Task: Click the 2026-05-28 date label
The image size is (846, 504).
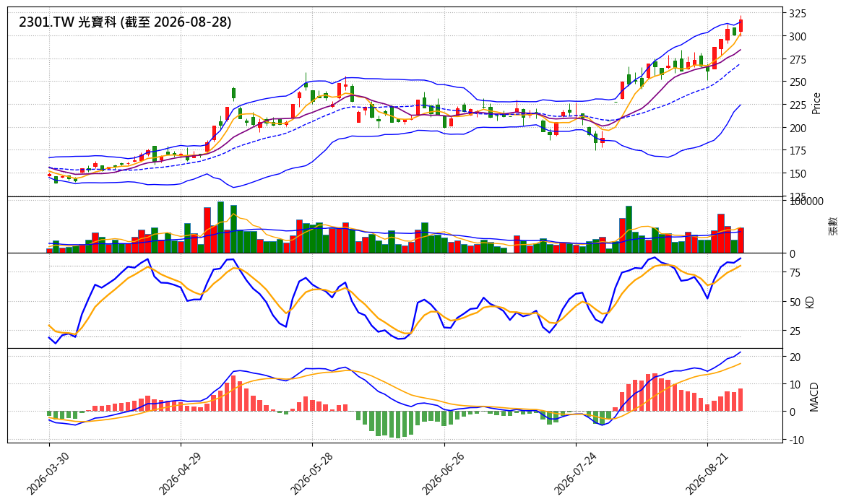Action: (311, 473)
